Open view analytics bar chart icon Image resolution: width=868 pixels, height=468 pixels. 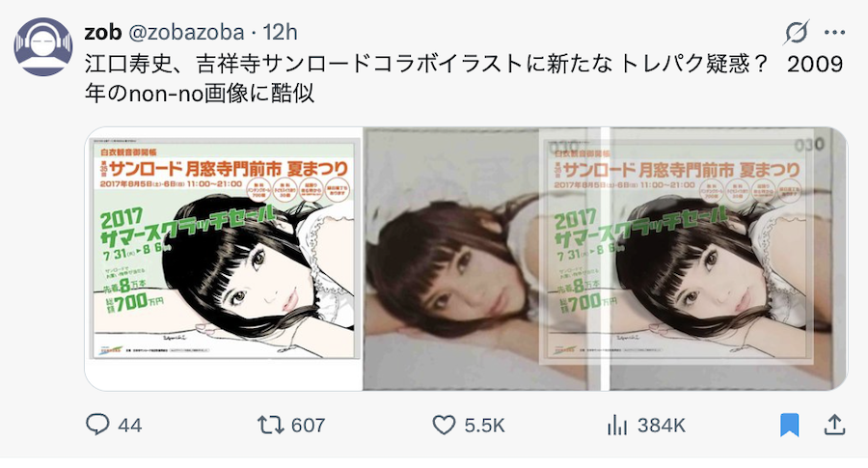[616, 426]
